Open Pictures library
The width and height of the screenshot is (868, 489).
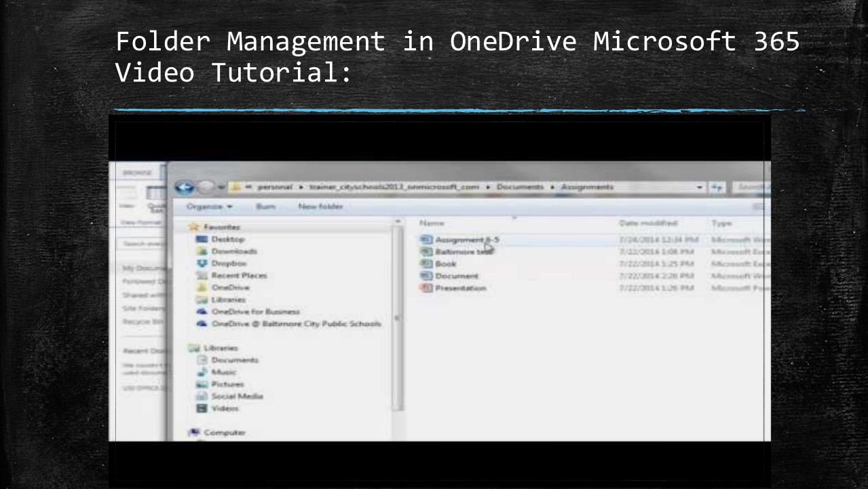pyautogui.click(x=229, y=384)
